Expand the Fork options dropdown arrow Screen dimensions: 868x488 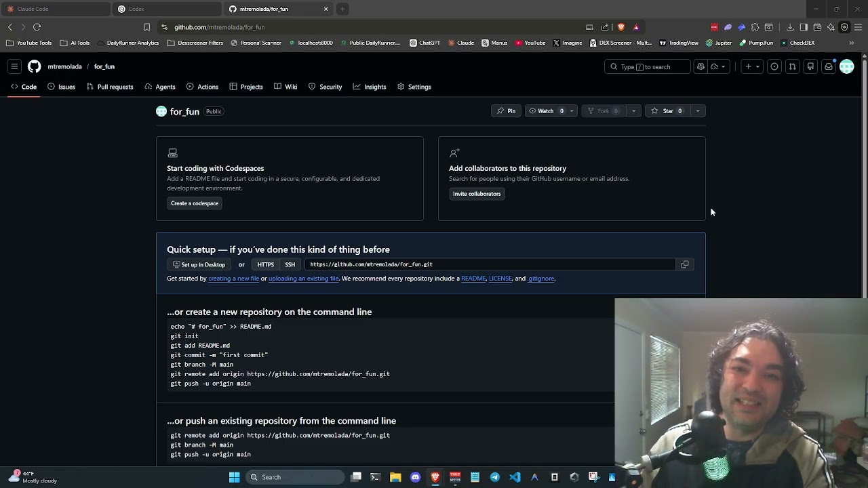click(x=633, y=111)
